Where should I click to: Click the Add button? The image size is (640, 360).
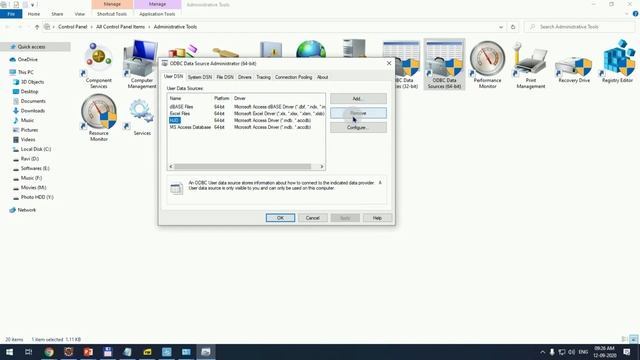click(x=358, y=99)
